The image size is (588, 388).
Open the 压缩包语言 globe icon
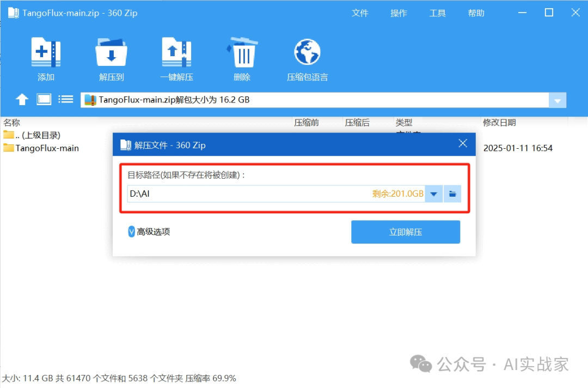point(307,52)
